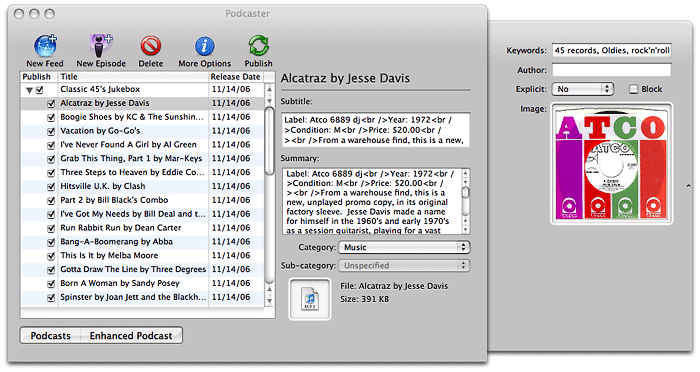
Task: Open the Category dropdown set to Music
Action: [404, 247]
